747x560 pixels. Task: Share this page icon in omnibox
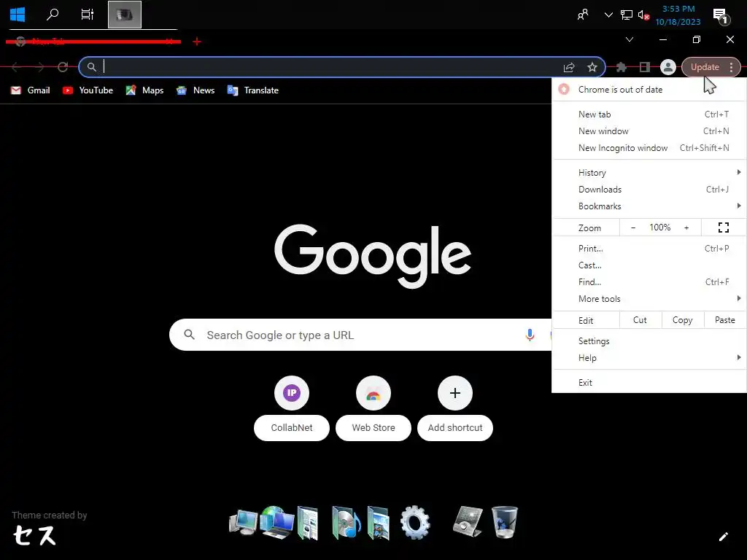click(569, 67)
